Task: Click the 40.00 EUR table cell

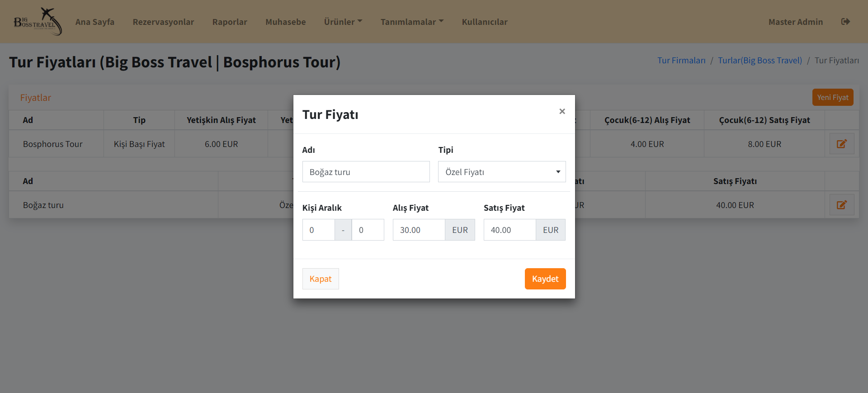Action: click(x=735, y=205)
